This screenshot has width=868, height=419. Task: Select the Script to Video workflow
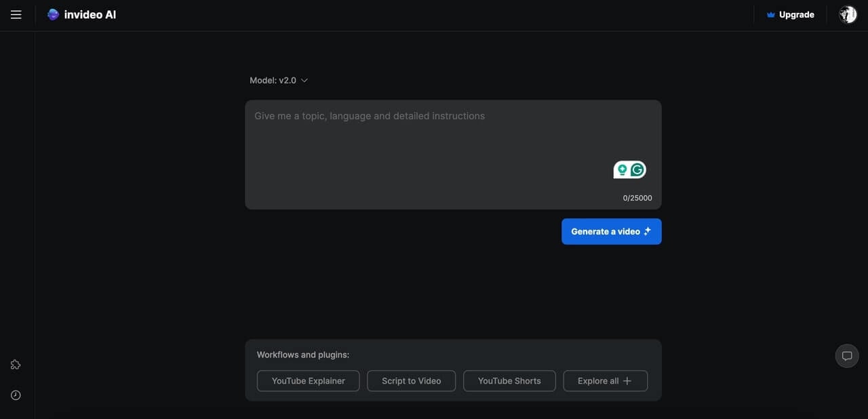[411, 381]
